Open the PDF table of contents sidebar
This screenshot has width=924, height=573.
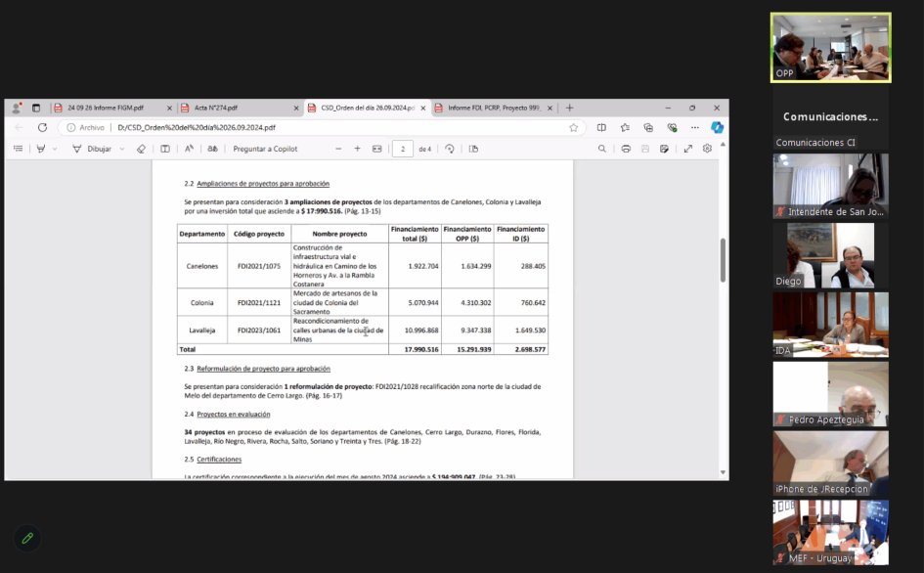tap(19, 150)
